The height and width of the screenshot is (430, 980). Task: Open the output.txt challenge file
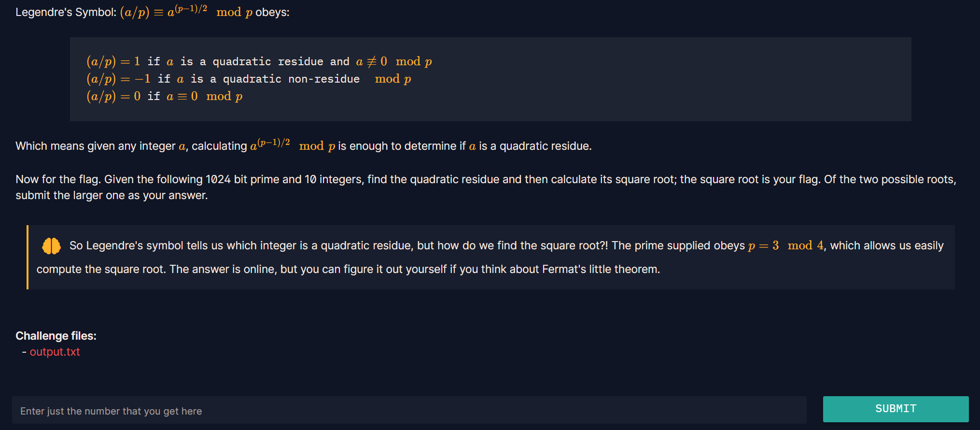[55, 352]
